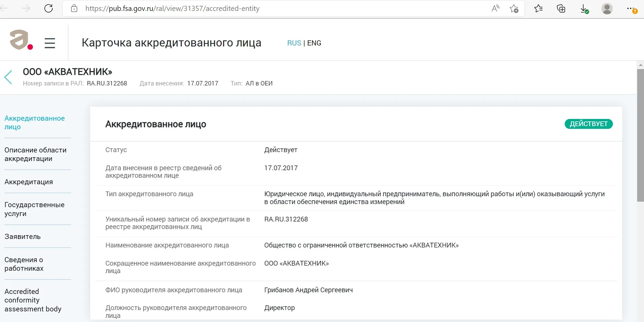Click the page vertical scrollbar thumb
Image resolution: width=644 pixels, height=322 pixels.
click(640, 135)
